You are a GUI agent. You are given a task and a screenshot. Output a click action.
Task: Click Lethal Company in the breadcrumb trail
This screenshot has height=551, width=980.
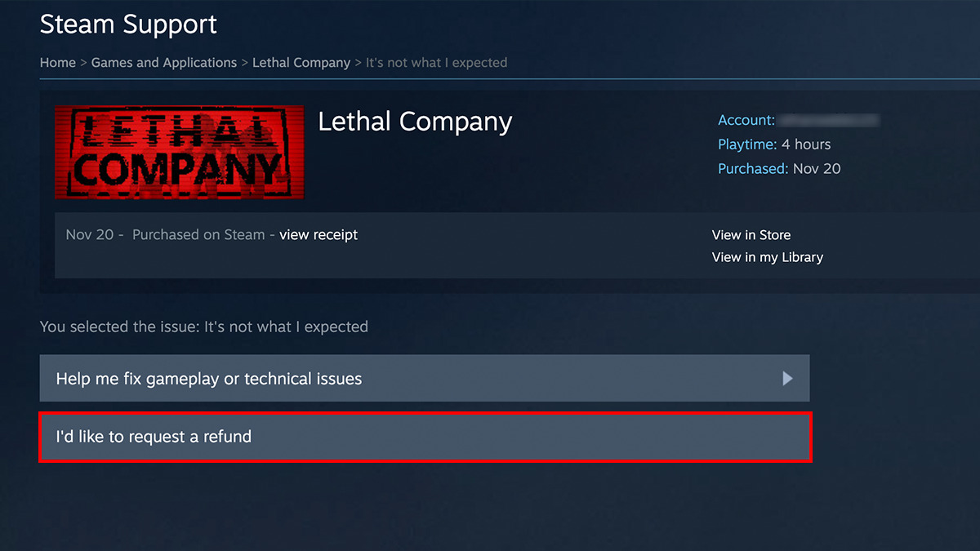click(301, 62)
